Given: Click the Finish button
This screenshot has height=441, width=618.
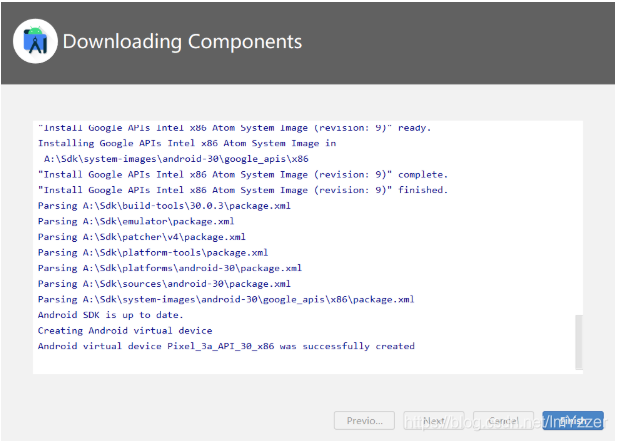Looking at the screenshot, I should tap(572, 421).
